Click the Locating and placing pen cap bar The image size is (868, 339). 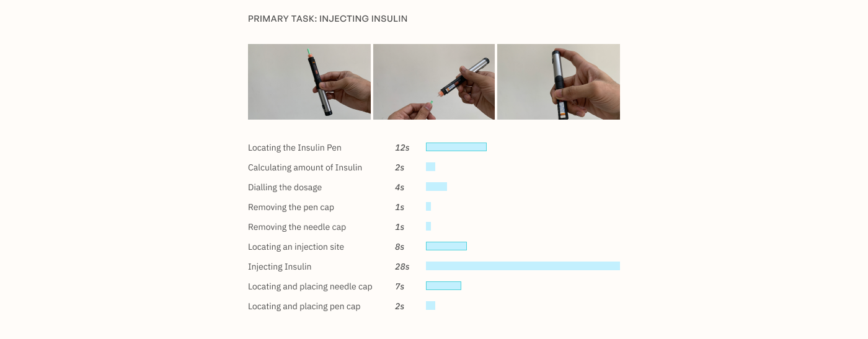point(430,306)
